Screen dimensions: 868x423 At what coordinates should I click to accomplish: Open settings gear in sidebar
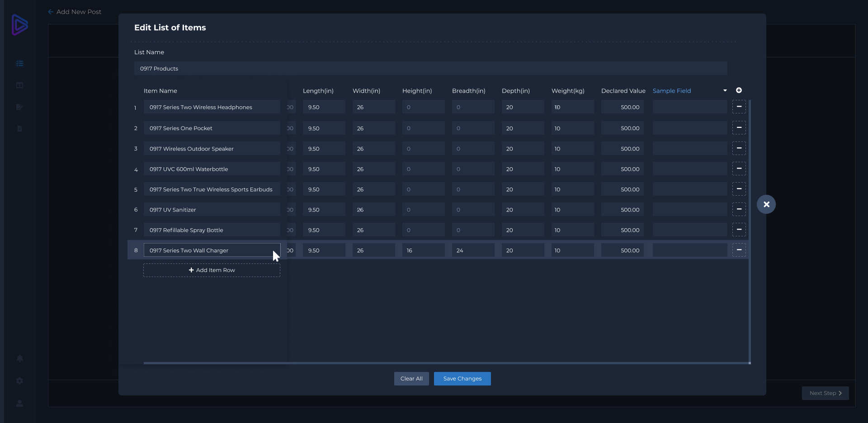19,381
